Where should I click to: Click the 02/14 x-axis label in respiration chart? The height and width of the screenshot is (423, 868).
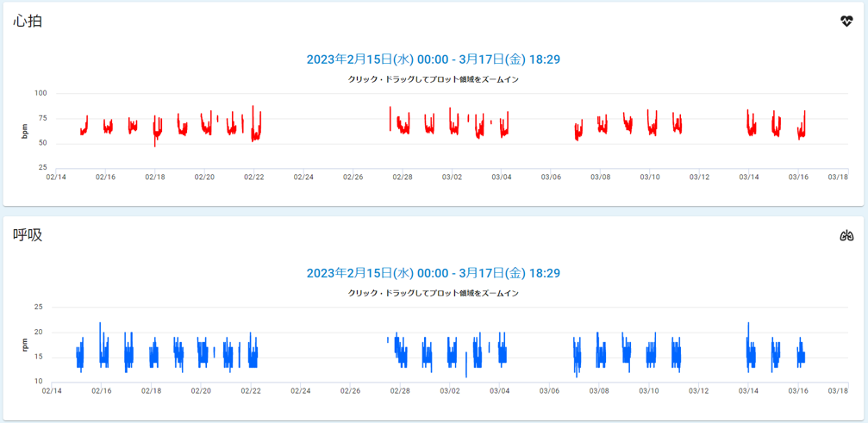coord(52,390)
